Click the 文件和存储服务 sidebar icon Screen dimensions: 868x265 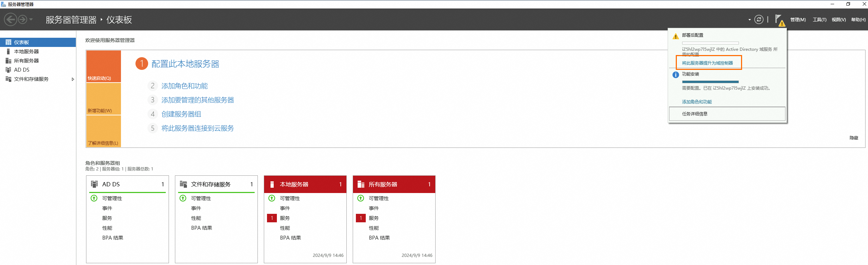[8, 79]
